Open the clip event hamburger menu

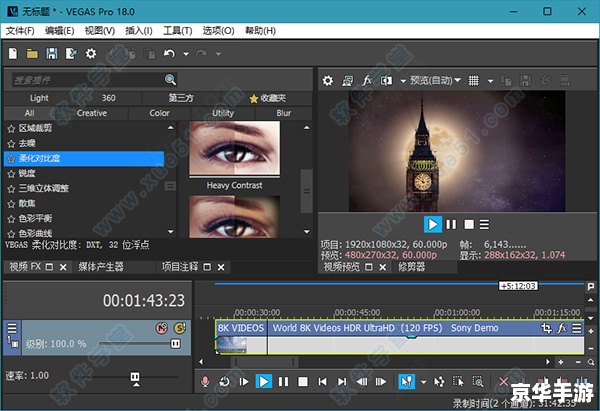point(577,328)
